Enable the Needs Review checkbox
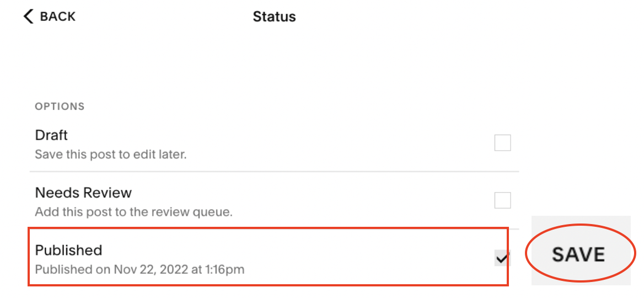 502,200
